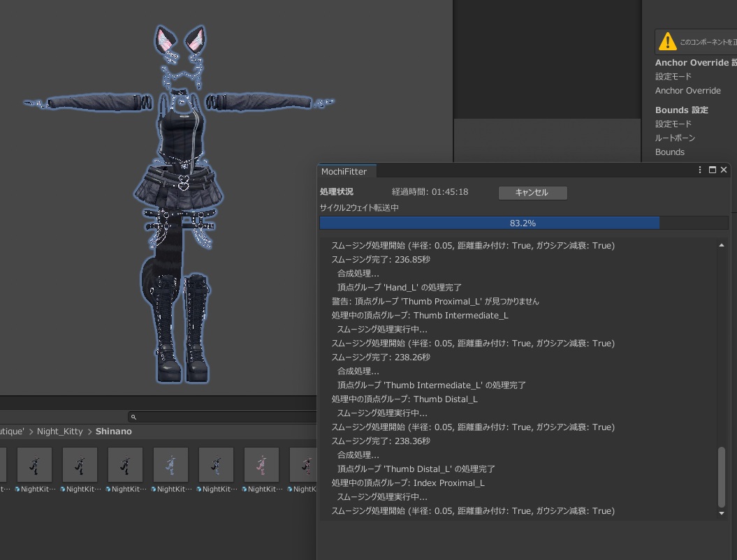Close the MochiFitter window
Viewport: 737px width, 560px height.
click(724, 170)
